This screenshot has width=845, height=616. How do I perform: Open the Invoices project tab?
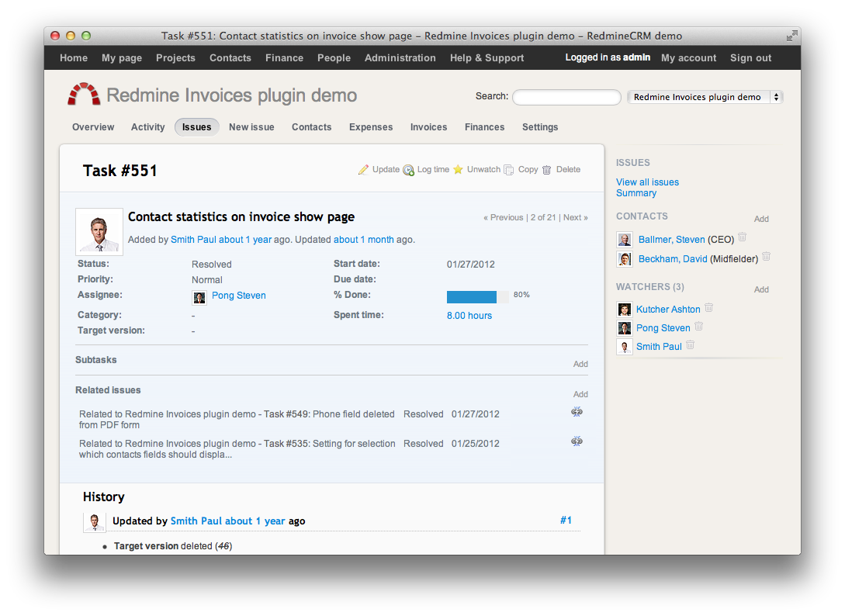click(x=428, y=127)
